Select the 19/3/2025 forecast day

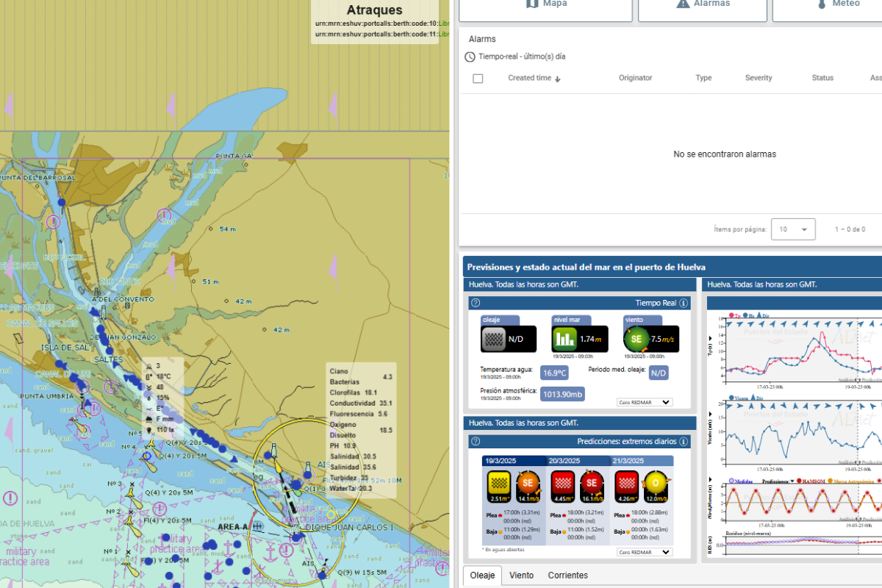pyautogui.click(x=514, y=460)
